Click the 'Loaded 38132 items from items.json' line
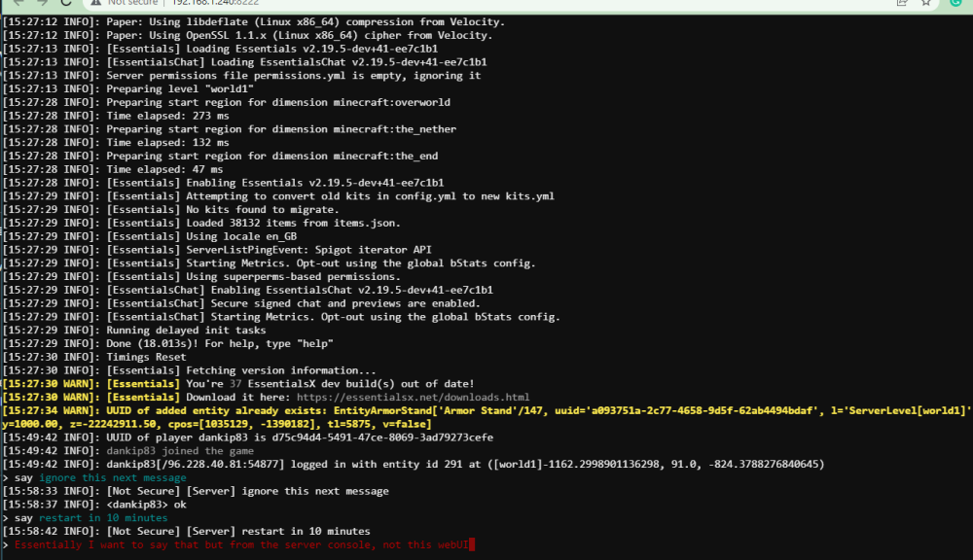The image size is (973, 560). (201, 223)
